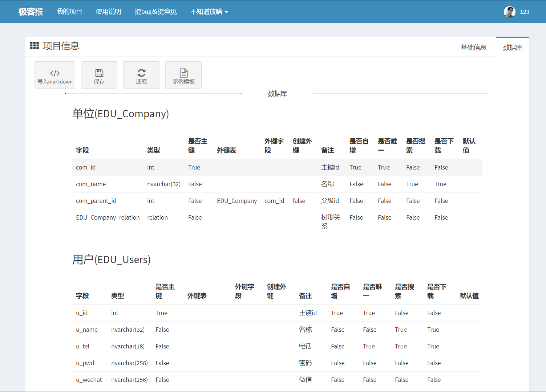Click 默认值 header in EDU_Users table

(469, 296)
